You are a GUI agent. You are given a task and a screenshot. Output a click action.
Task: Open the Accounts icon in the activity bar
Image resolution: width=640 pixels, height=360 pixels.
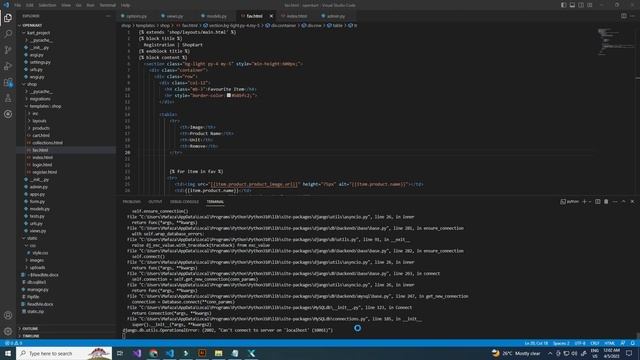8,315
